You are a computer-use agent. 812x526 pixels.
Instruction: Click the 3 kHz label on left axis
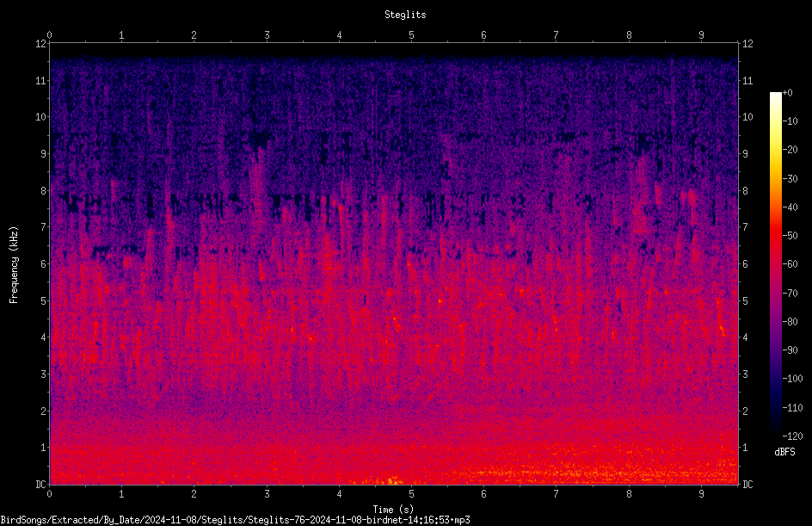click(x=44, y=374)
